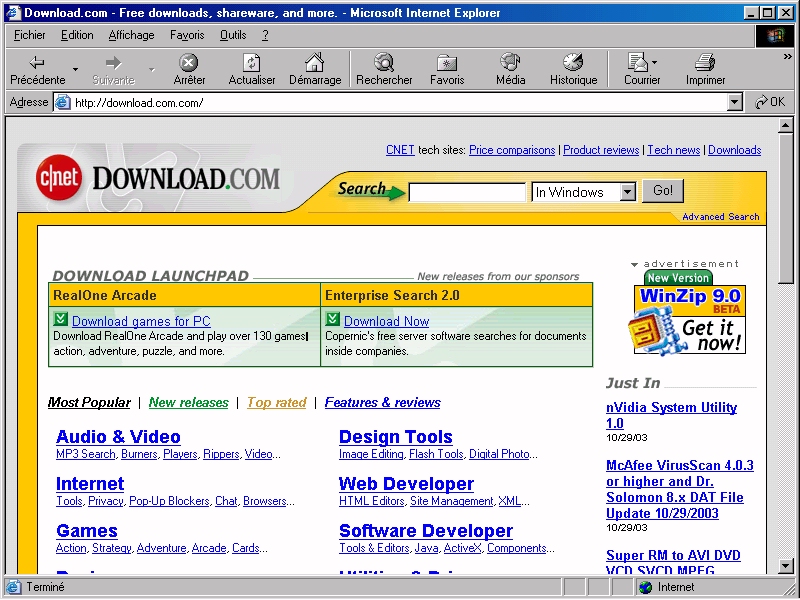The width and height of the screenshot is (800, 600).
Task: Open the Courrier mail icon
Action: coord(637,62)
